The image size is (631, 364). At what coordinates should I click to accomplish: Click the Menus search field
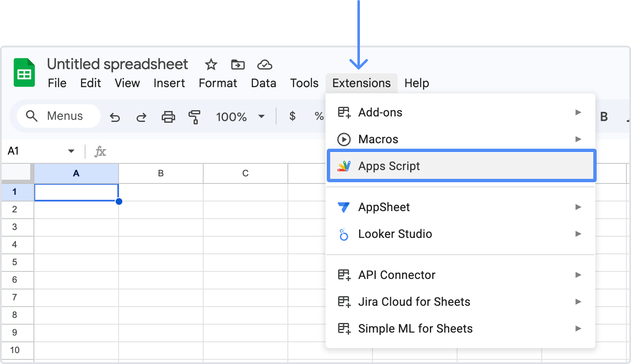pyautogui.click(x=59, y=116)
